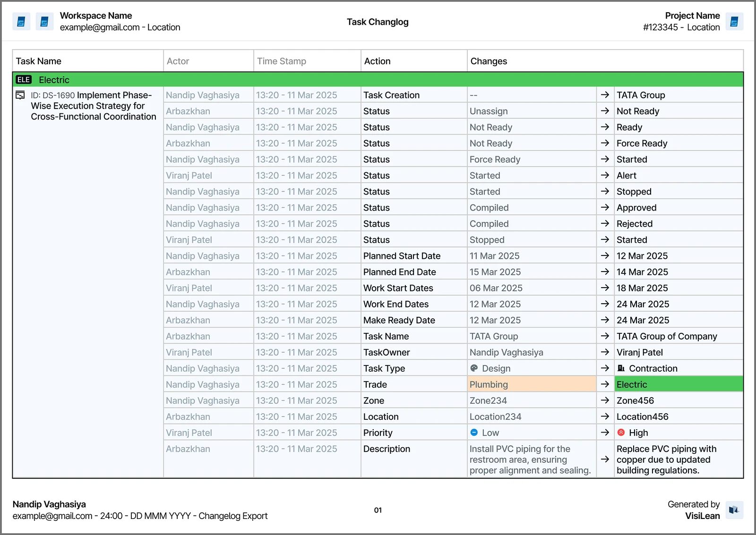Click the 'Replace PVC piping with copper' description
This screenshot has height=535, width=756.
[x=666, y=459]
